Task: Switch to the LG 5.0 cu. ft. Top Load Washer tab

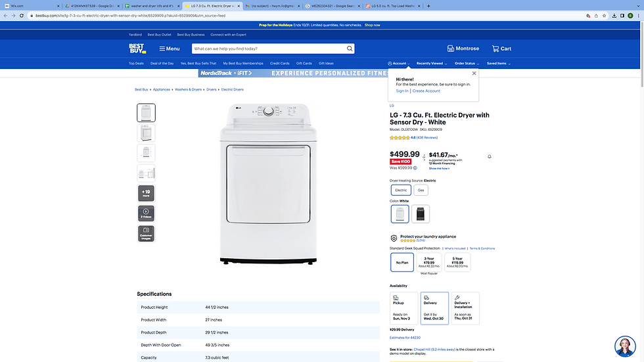Action: [393, 6]
